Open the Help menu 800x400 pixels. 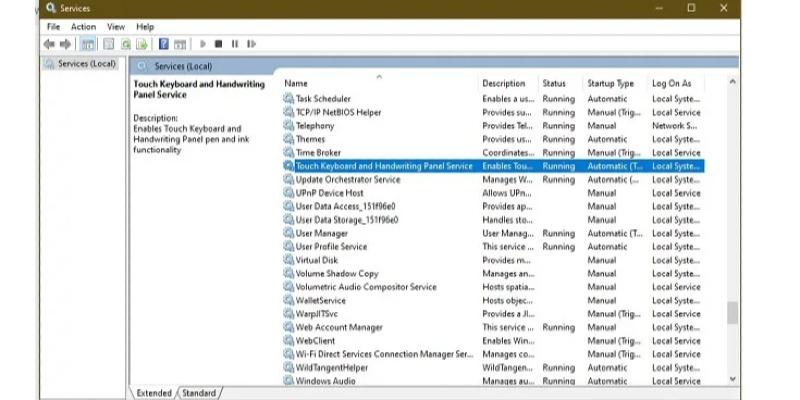145,27
